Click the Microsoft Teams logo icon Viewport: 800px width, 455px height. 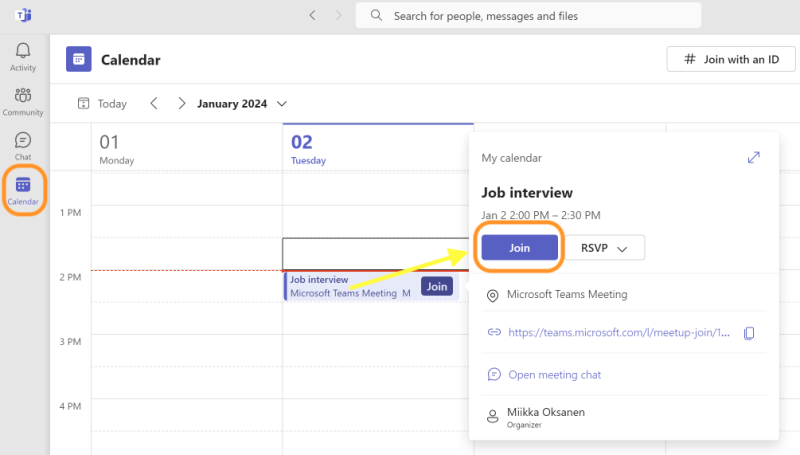coord(23,15)
